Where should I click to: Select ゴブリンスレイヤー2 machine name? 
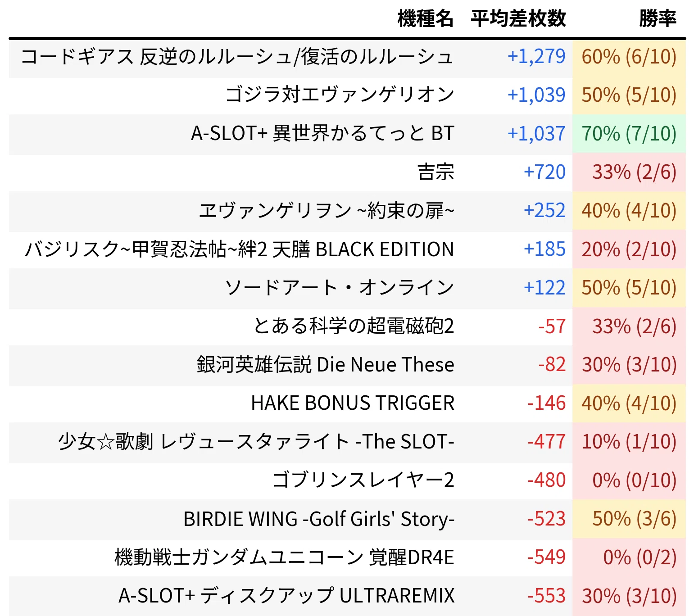pyautogui.click(x=363, y=481)
